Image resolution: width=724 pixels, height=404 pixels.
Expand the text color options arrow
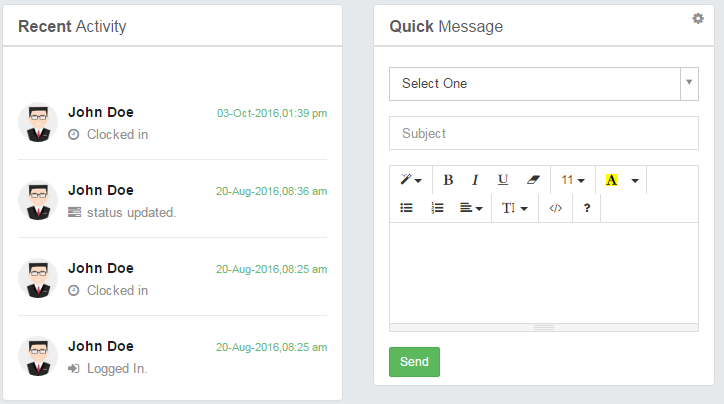point(635,180)
